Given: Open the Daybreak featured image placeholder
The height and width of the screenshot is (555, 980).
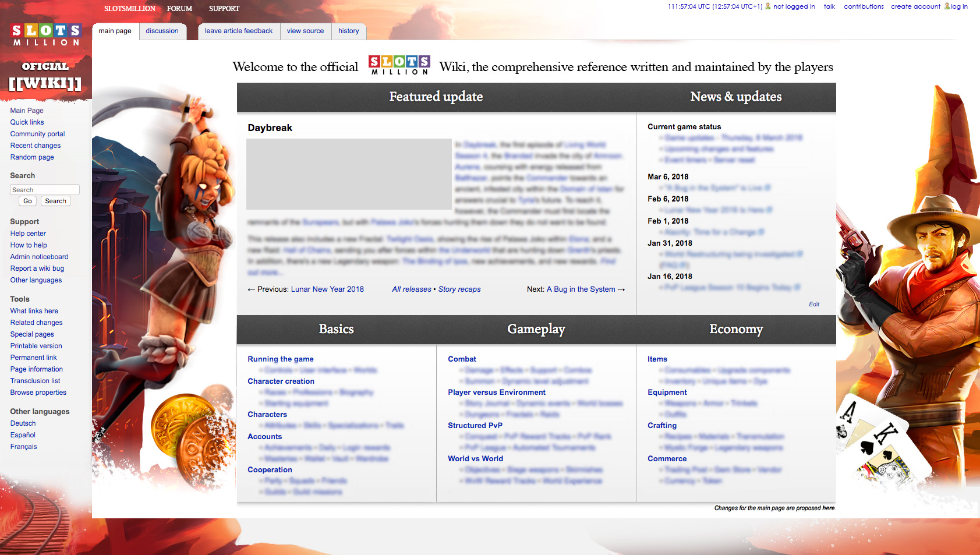Looking at the screenshot, I should click(x=349, y=174).
